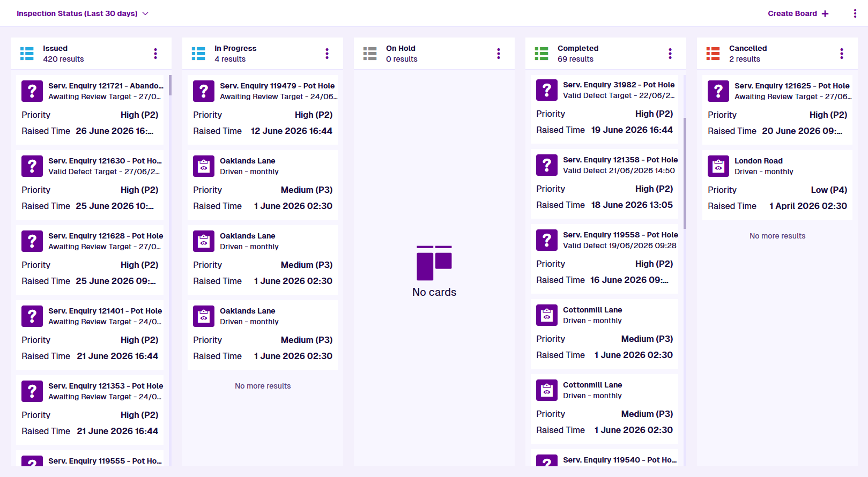
Task: Click question mark icon for Enquiry 31982
Action: coord(547,90)
